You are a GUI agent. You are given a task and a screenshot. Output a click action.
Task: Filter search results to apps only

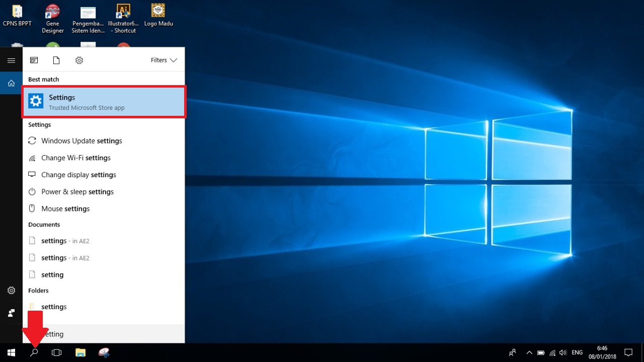[34, 60]
